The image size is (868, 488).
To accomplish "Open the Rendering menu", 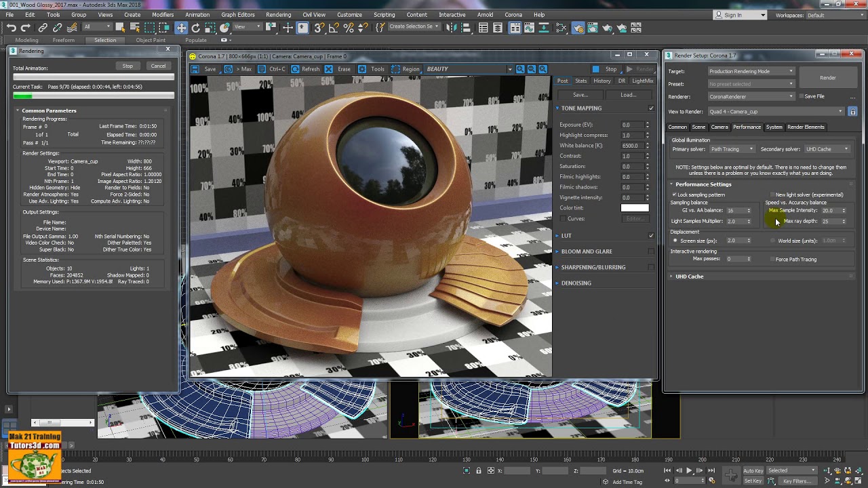I will point(278,15).
